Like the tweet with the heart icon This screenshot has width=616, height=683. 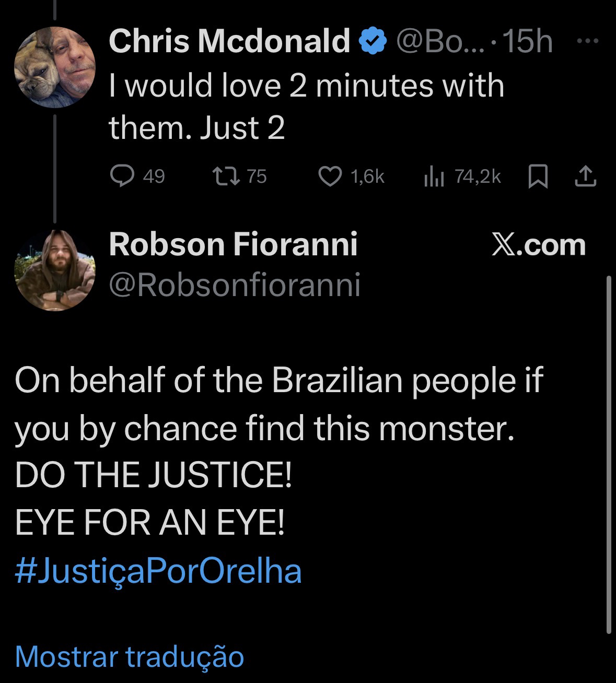[x=330, y=176]
